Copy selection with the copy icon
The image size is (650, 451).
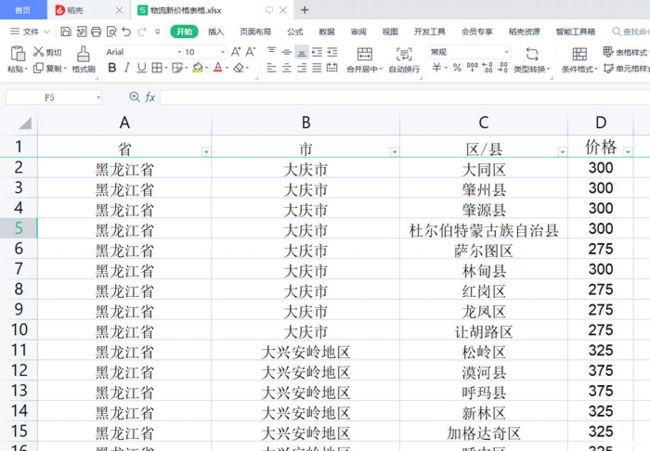(x=38, y=68)
